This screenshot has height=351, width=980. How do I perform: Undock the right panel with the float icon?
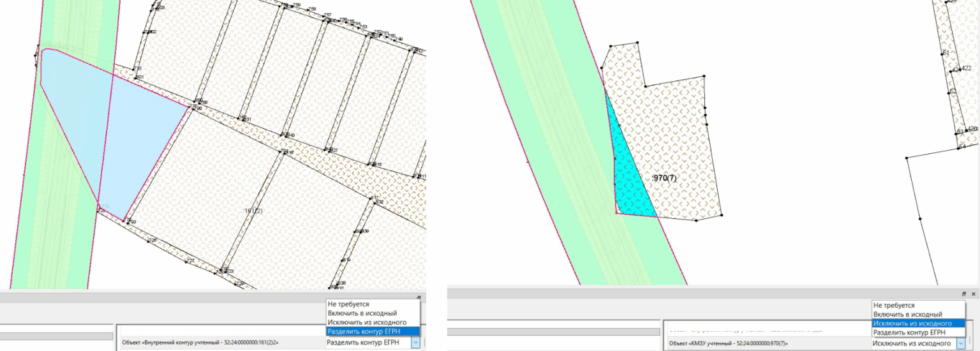click(964, 294)
